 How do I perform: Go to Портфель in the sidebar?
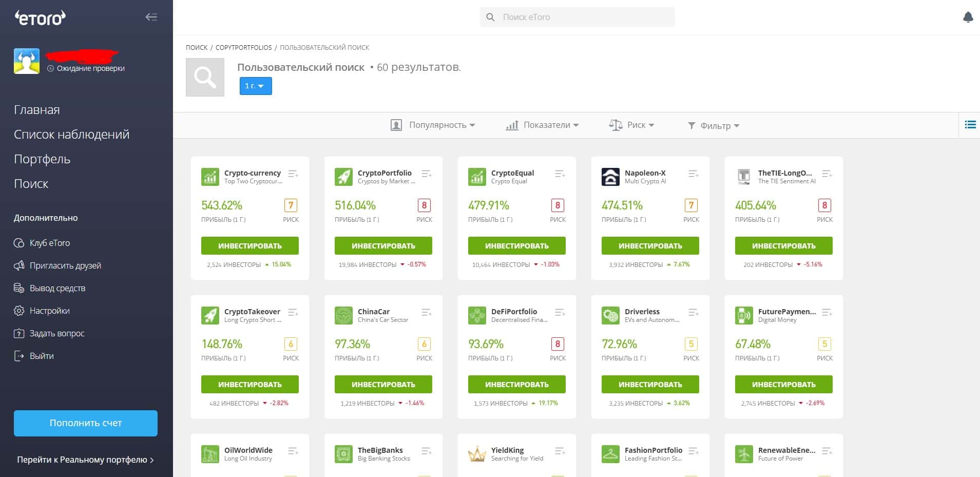coord(42,159)
